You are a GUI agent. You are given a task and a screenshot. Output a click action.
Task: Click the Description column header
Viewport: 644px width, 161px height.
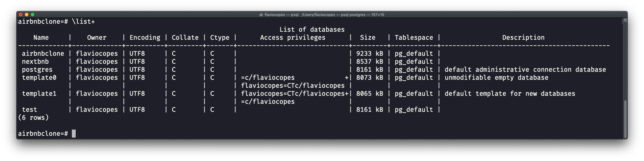(523, 38)
